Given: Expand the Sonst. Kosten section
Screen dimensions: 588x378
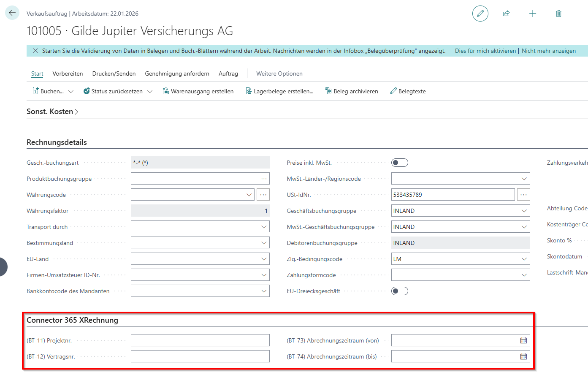Looking at the screenshot, I should click(52, 111).
